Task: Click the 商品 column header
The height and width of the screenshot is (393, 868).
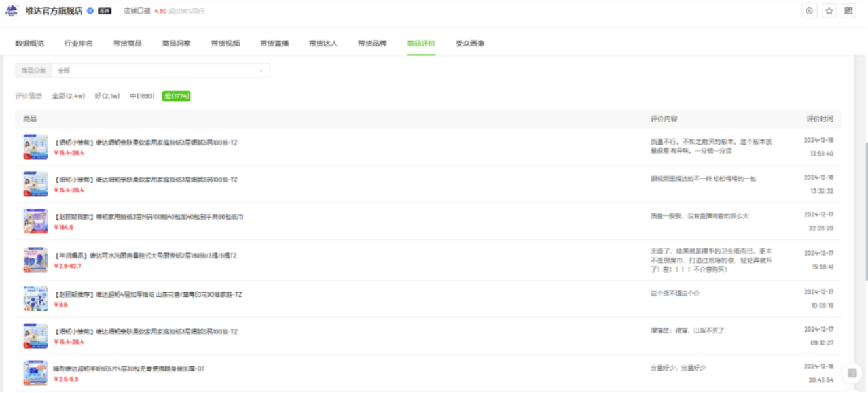Action: 30,119
